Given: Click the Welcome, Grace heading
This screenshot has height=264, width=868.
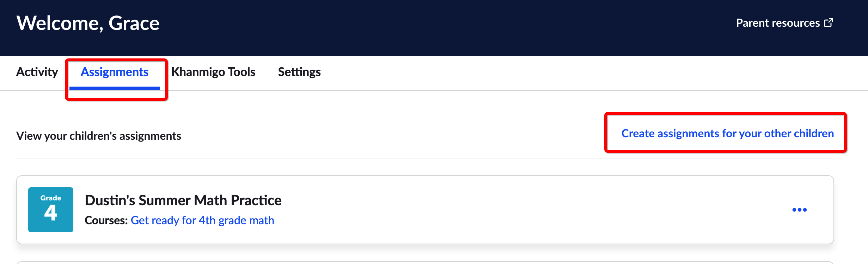Looking at the screenshot, I should point(88,24).
